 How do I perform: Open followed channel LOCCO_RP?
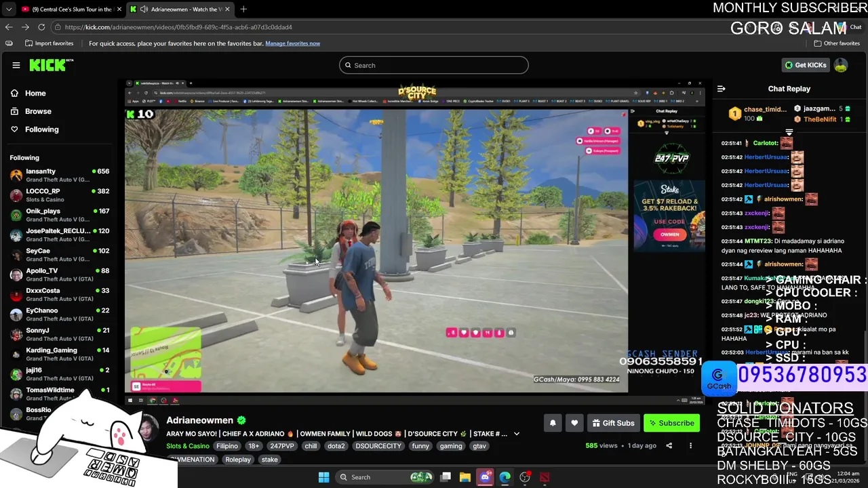60,195
